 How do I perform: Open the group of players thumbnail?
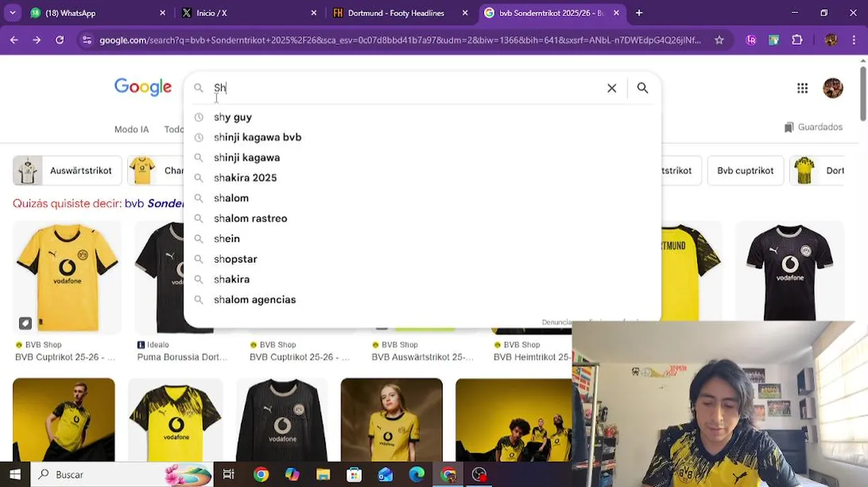(x=514, y=419)
